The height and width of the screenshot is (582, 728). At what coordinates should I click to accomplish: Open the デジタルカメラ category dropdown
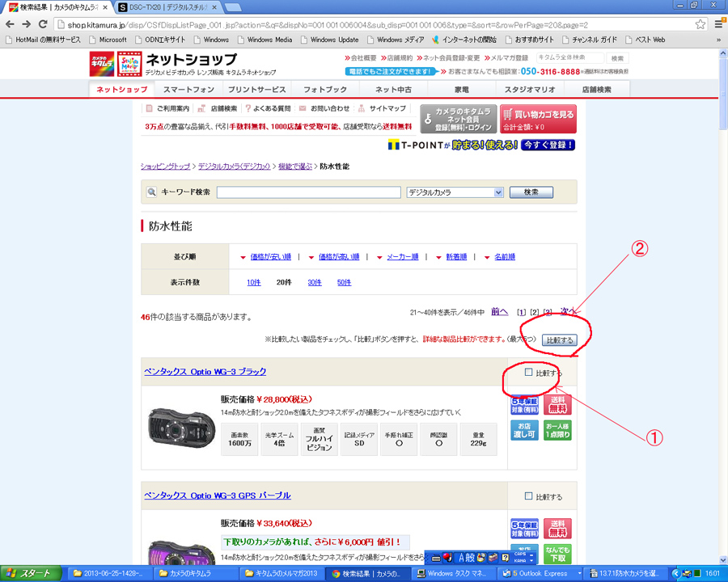[x=455, y=192]
